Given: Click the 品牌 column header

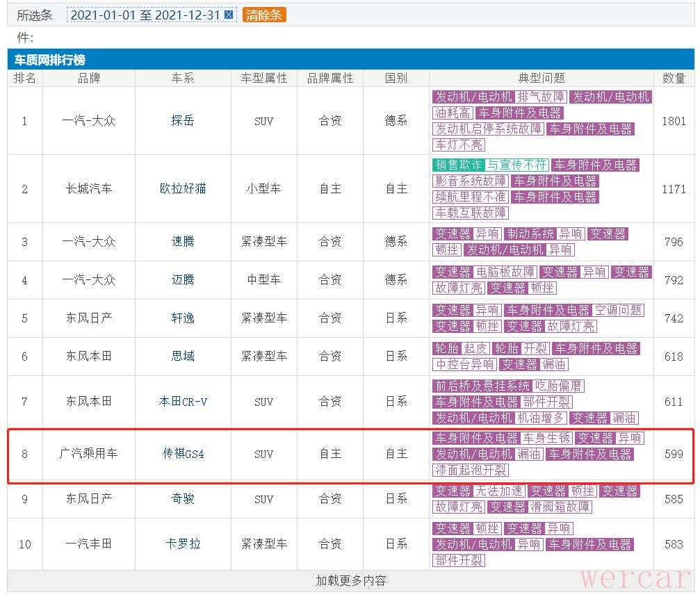Looking at the screenshot, I should [89, 78].
